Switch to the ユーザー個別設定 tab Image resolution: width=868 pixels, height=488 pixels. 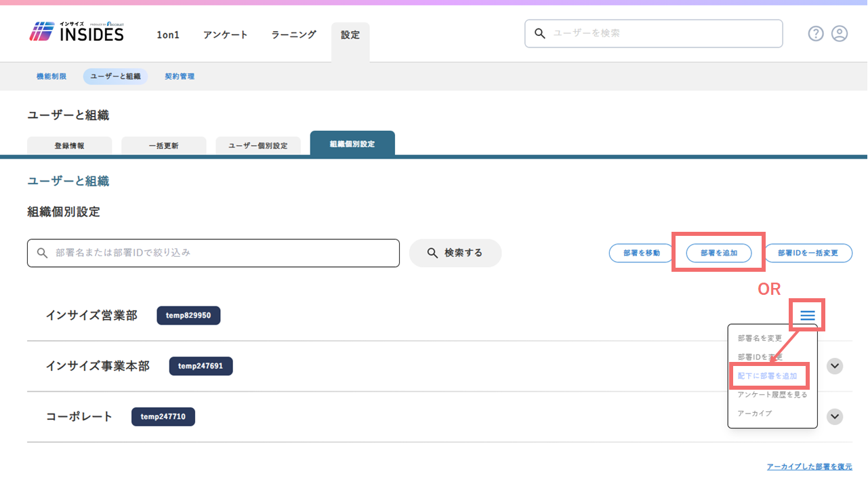pos(258,146)
